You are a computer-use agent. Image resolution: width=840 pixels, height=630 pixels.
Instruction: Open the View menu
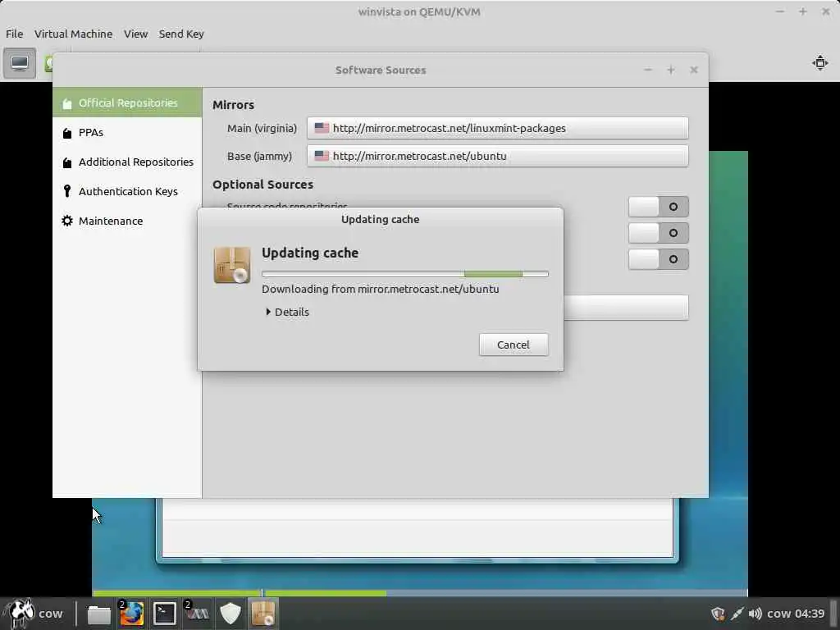coord(135,34)
